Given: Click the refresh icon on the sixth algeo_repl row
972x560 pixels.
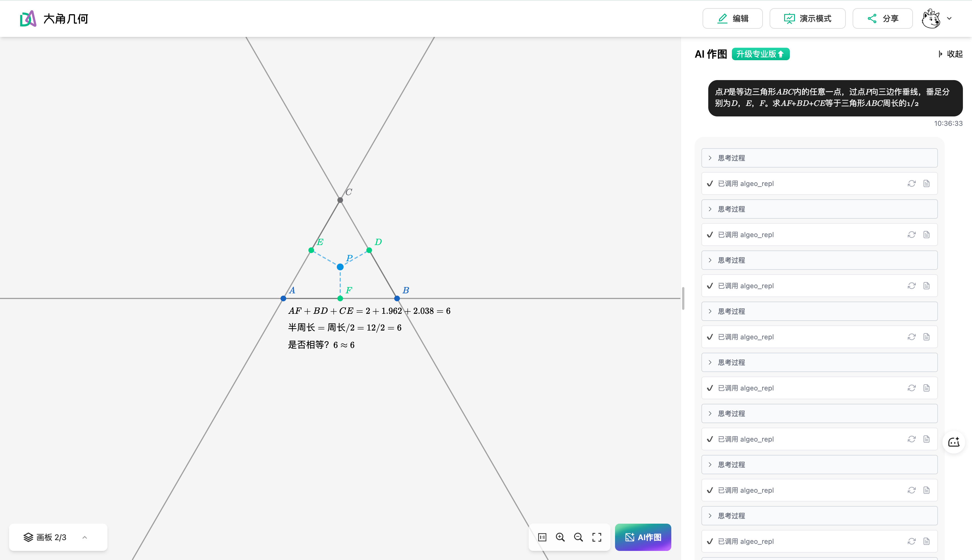Looking at the screenshot, I should (x=911, y=439).
